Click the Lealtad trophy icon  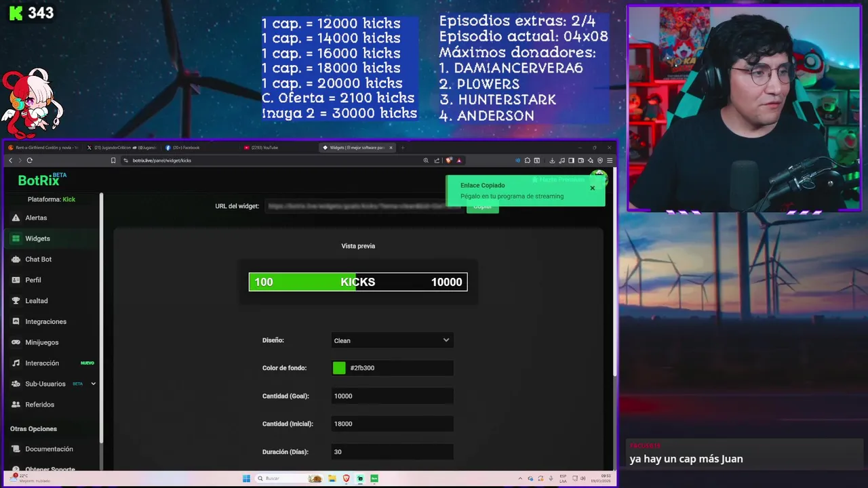point(16,301)
